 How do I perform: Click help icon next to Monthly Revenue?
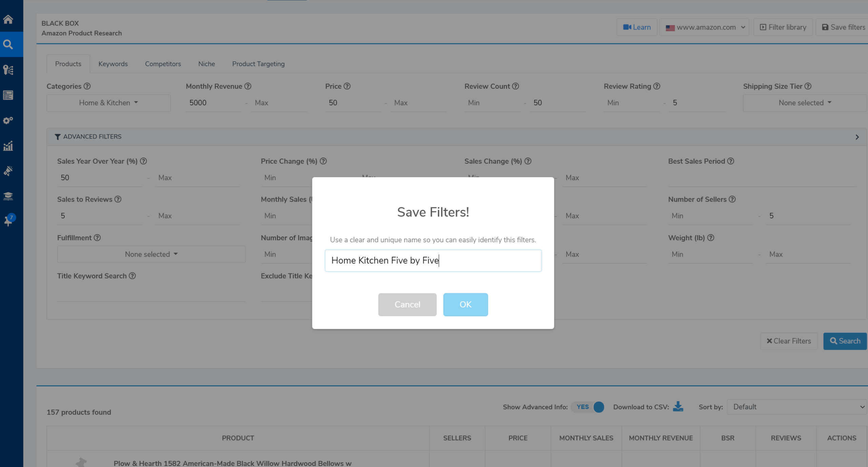pos(248,86)
